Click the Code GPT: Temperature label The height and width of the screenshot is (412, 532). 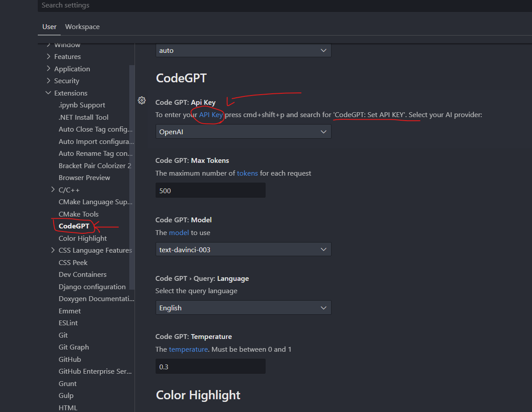pos(193,336)
